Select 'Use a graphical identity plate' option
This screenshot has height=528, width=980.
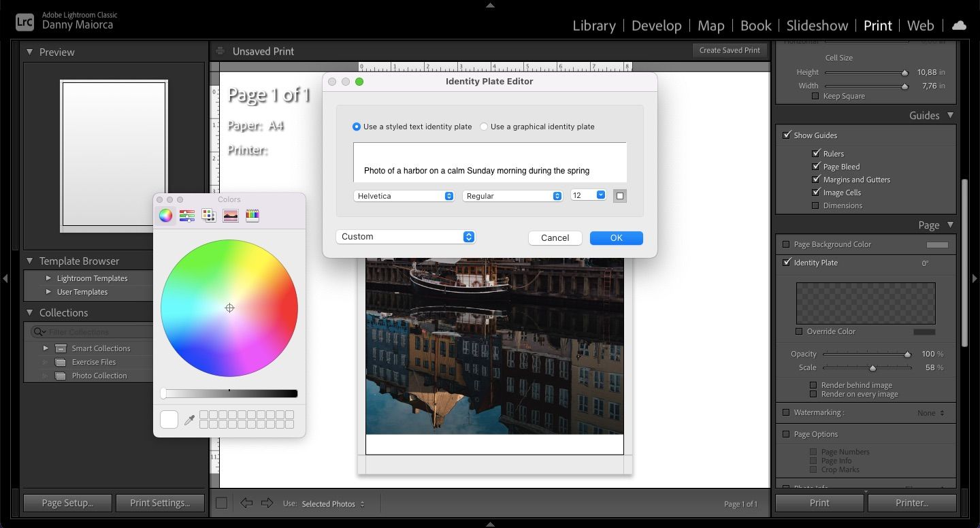point(485,127)
